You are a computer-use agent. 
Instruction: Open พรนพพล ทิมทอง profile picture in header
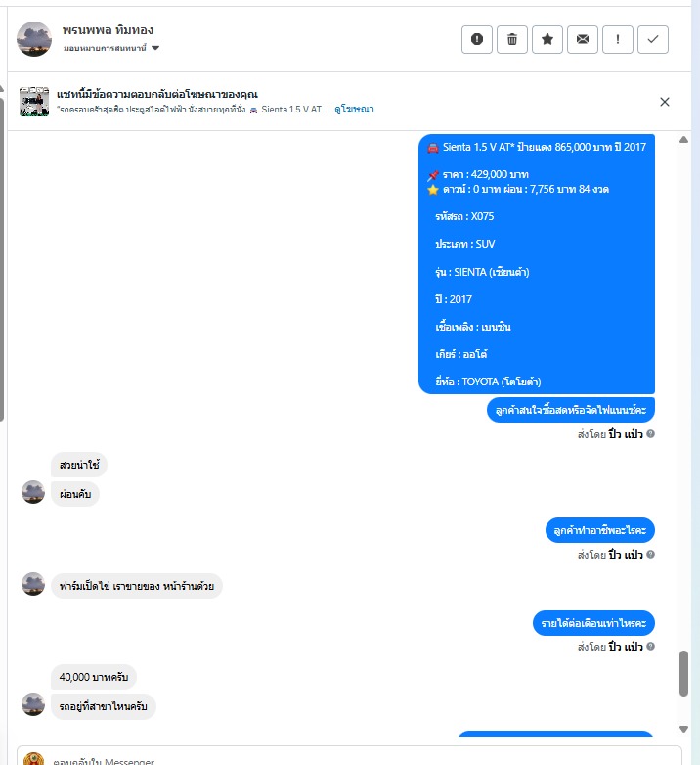pyautogui.click(x=34, y=39)
